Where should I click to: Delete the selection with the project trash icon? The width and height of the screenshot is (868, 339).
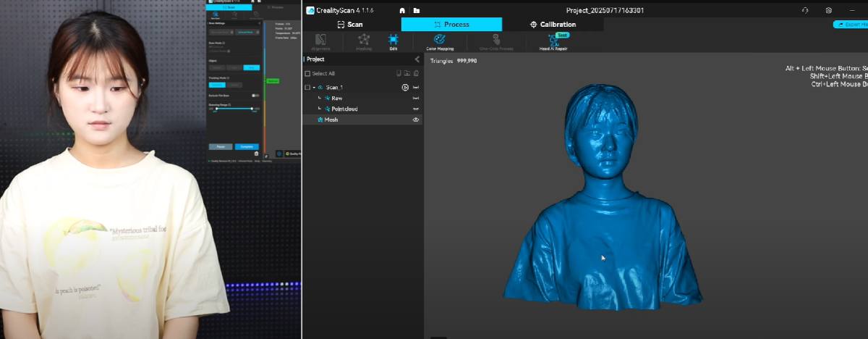416,73
